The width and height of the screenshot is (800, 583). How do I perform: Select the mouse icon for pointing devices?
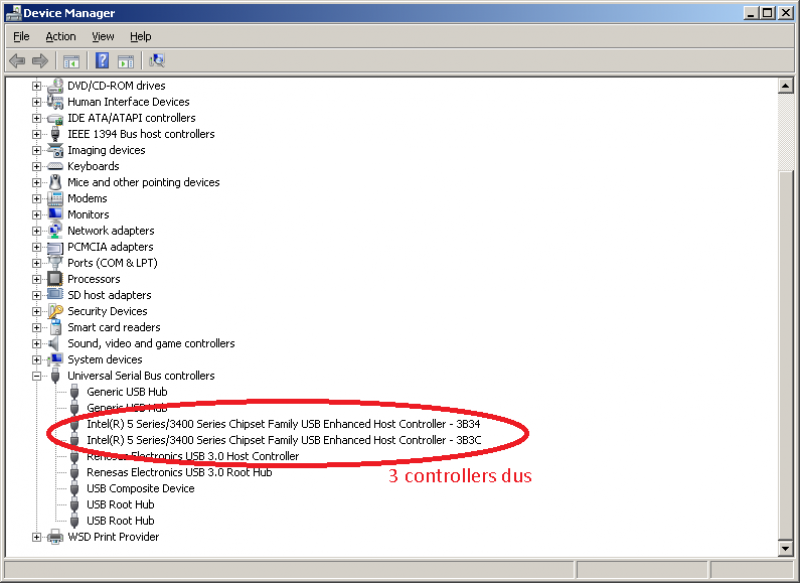pos(55,182)
